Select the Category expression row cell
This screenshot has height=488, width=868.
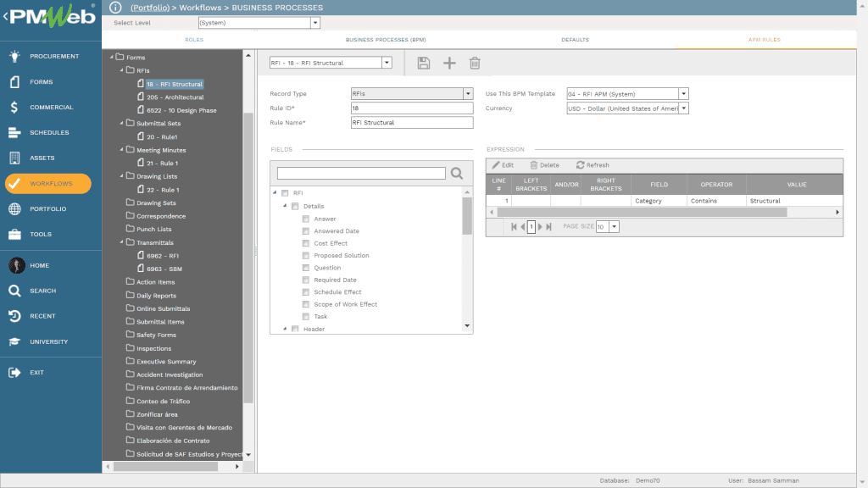point(659,201)
